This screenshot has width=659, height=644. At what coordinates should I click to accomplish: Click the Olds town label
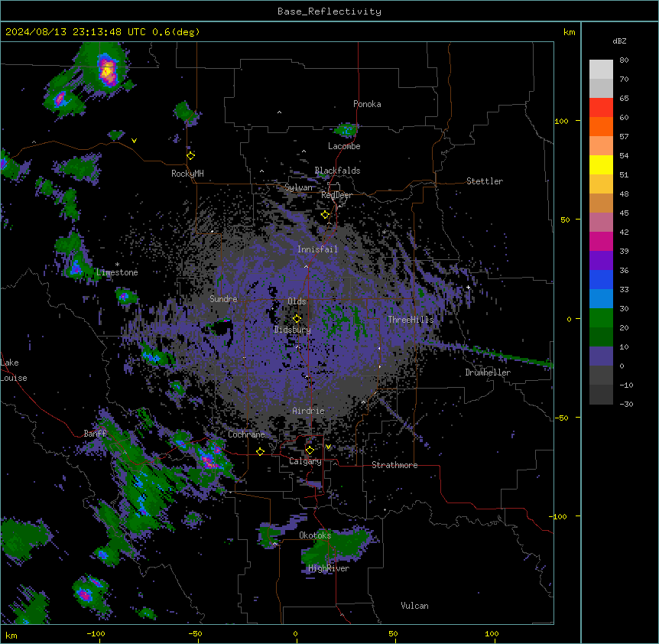click(297, 301)
